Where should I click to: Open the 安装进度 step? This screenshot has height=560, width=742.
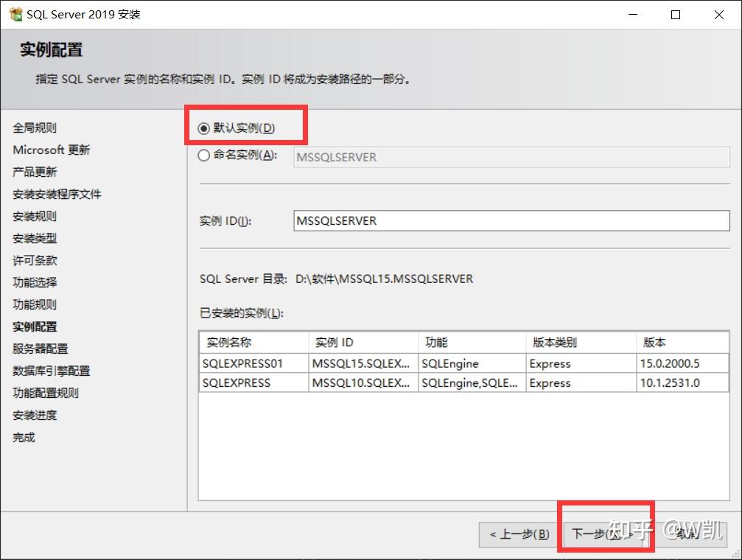coord(35,415)
